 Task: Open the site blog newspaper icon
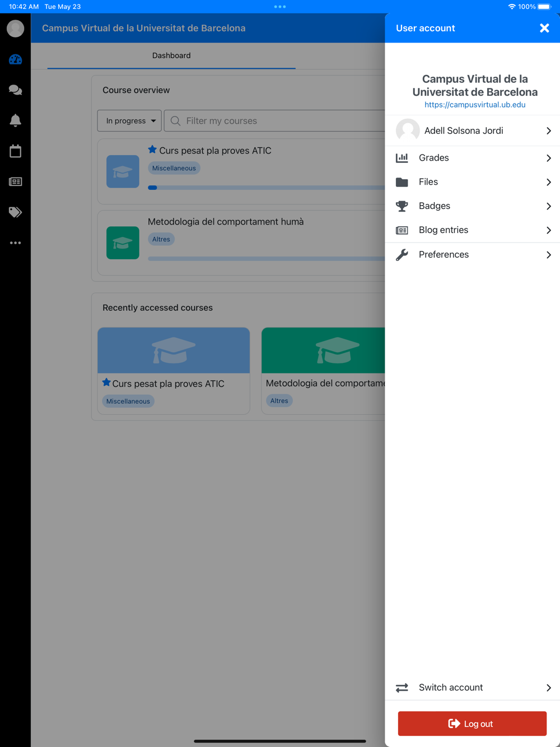tap(15, 181)
